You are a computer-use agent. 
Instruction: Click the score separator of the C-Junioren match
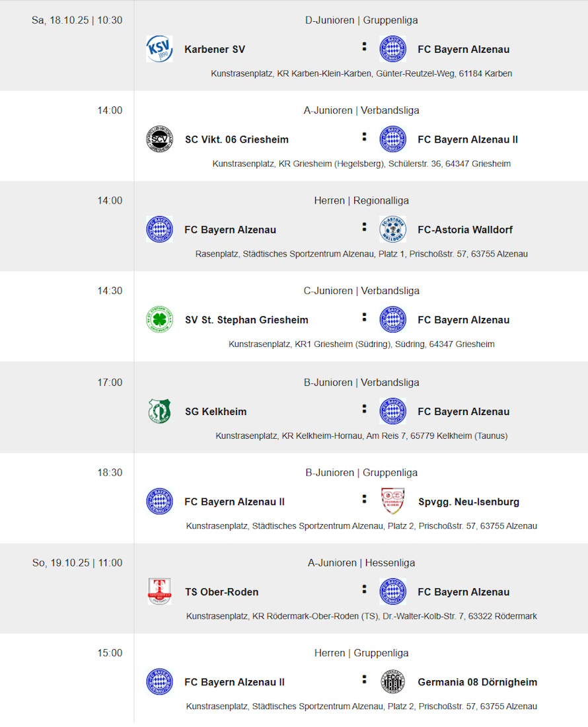click(x=364, y=318)
